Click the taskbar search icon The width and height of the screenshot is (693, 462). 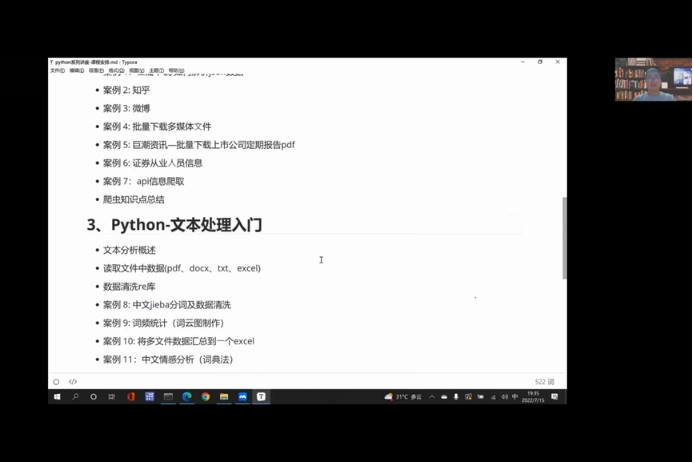75,397
